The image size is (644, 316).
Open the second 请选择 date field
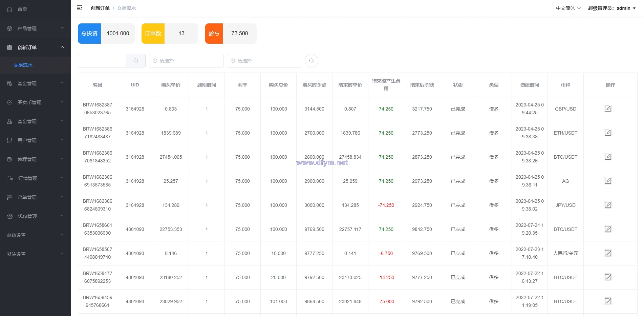(x=264, y=61)
